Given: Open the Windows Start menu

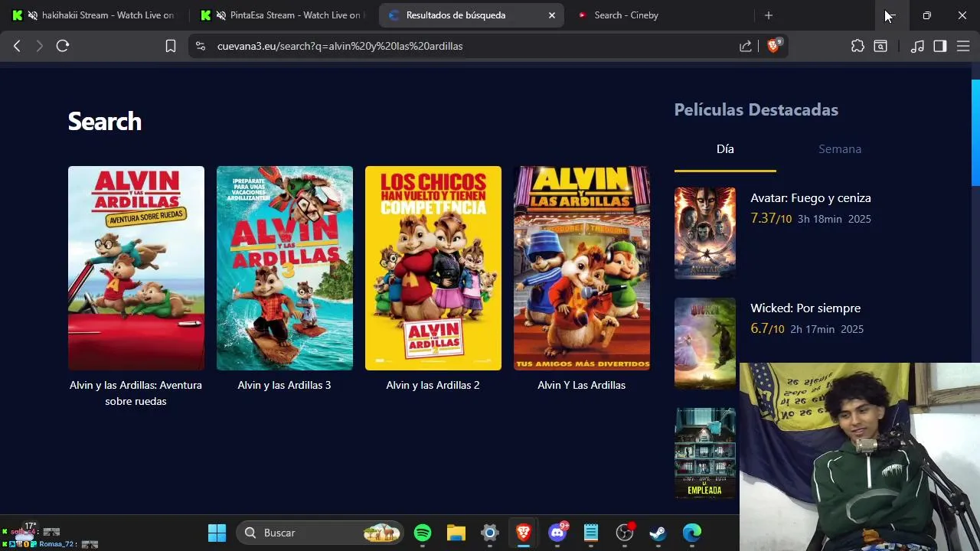Looking at the screenshot, I should pos(217,533).
